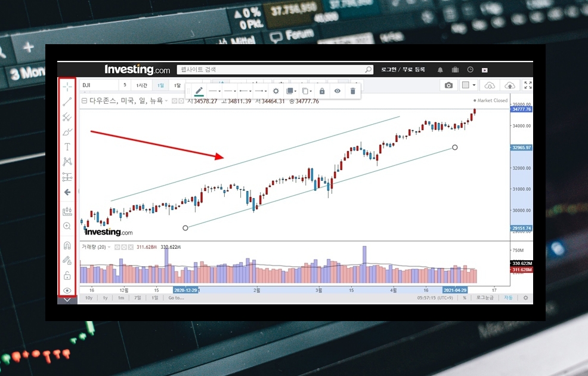588x376 pixels.
Task: Open the chart settings gear at bottom right
Action: pos(526,298)
